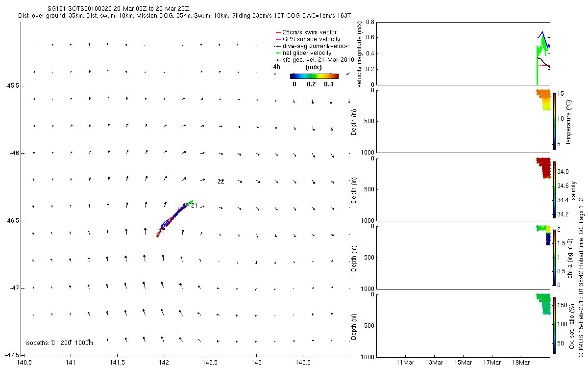Viewport: 588px width, 368px height.
Task: Click the 141.5 longitude tick label
Action: [x=117, y=363]
